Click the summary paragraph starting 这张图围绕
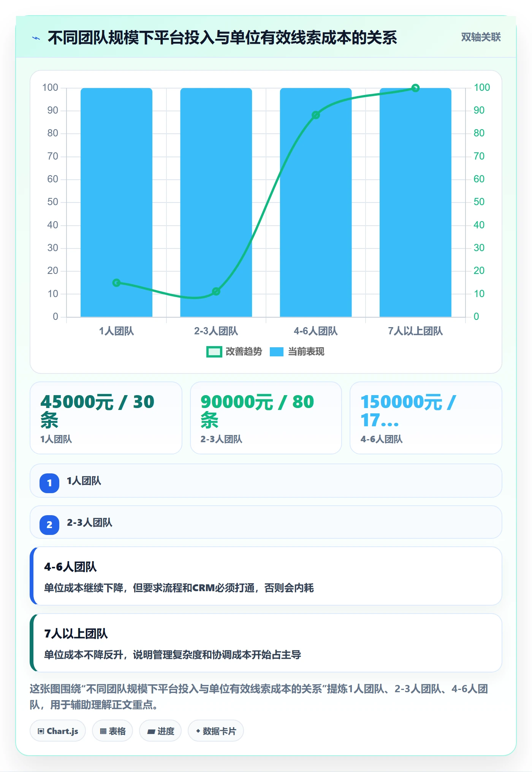This screenshot has width=532, height=772. 259,696
